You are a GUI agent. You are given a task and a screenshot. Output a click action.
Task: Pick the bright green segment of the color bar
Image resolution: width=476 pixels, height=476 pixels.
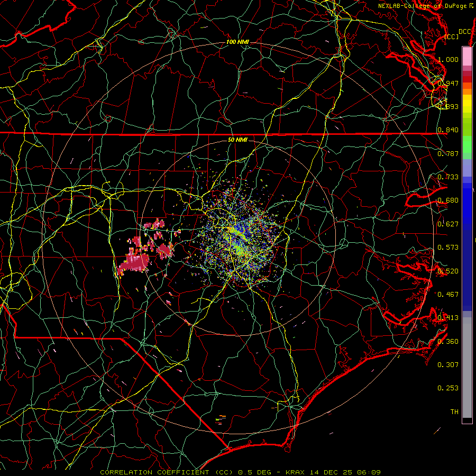click(x=467, y=144)
